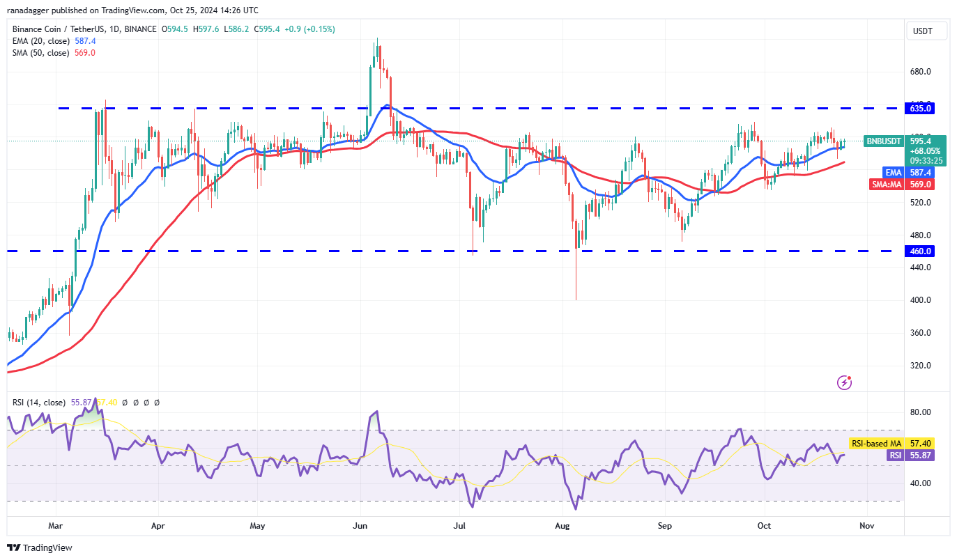Click the Nov label on the time axis
The image size is (957, 560).
click(x=866, y=526)
